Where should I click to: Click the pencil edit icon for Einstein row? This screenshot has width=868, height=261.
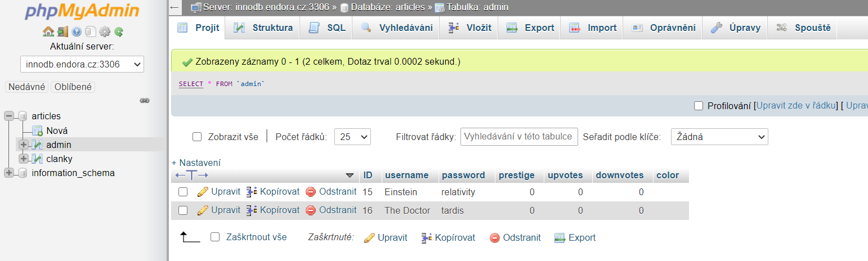203,192
